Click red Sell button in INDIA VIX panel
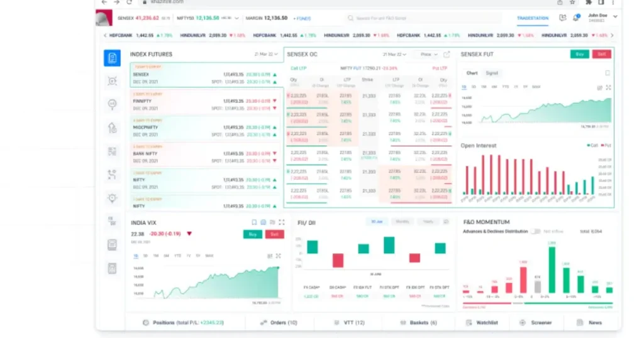This screenshot has height=338, width=644. point(274,234)
